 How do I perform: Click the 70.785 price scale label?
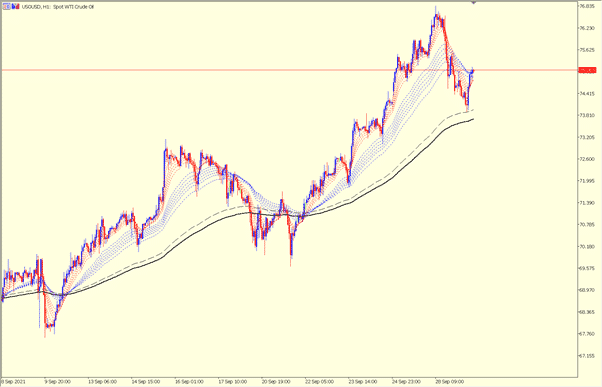click(587, 225)
